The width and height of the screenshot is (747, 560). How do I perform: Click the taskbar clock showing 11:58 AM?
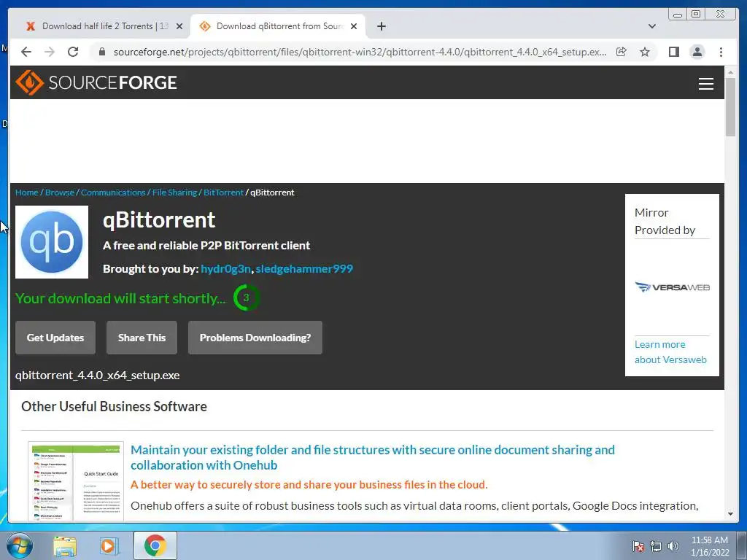(709, 545)
